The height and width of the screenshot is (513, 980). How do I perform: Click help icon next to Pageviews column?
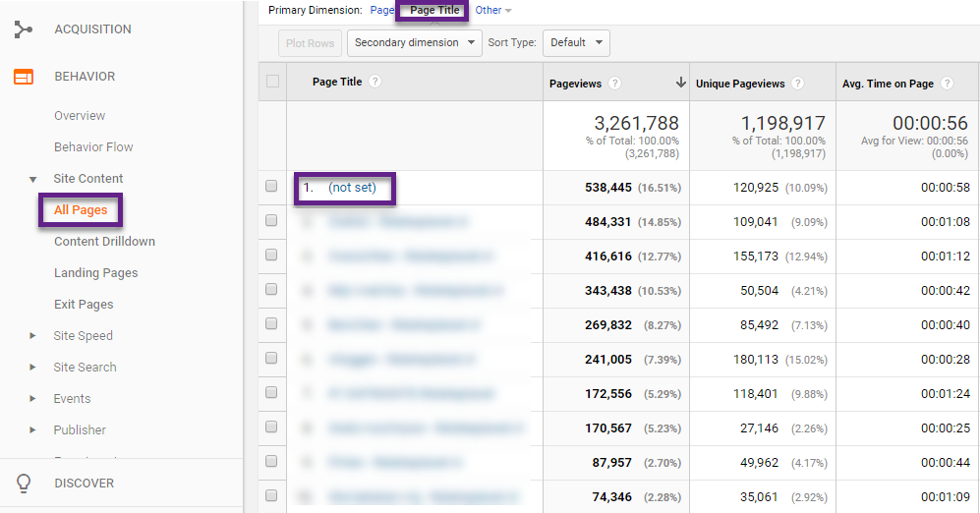(615, 84)
